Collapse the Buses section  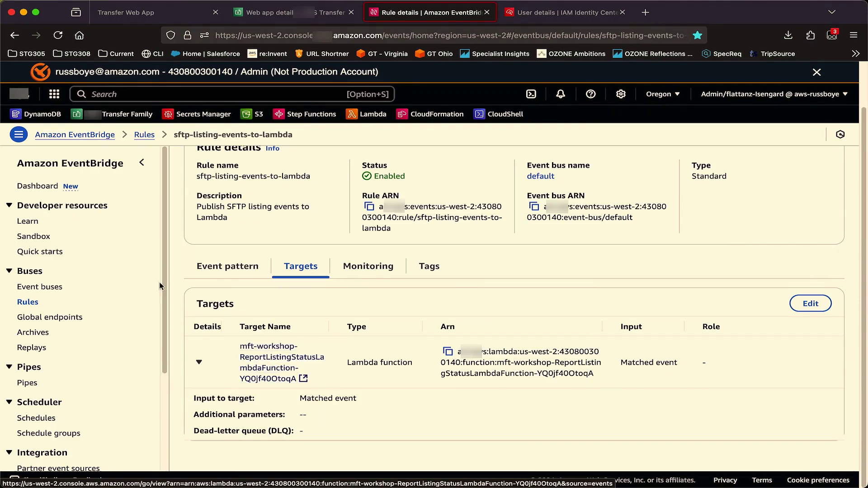pos(9,271)
